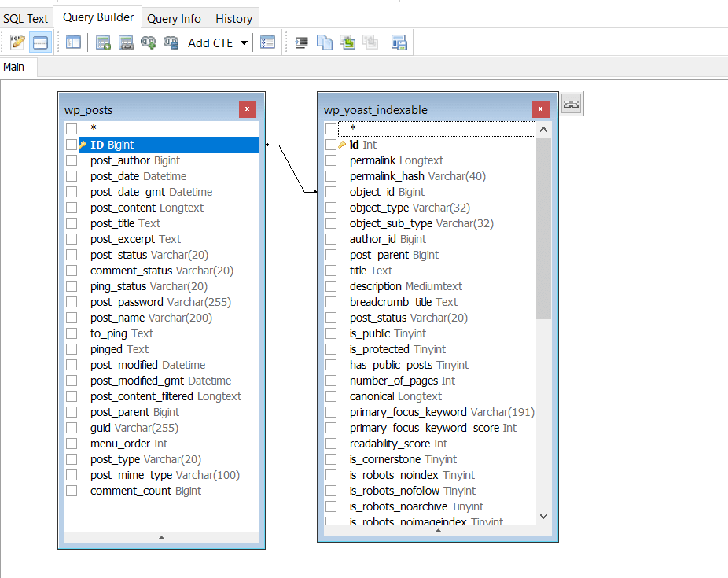
Task: Click the add table icon with green plus
Action: [103, 42]
